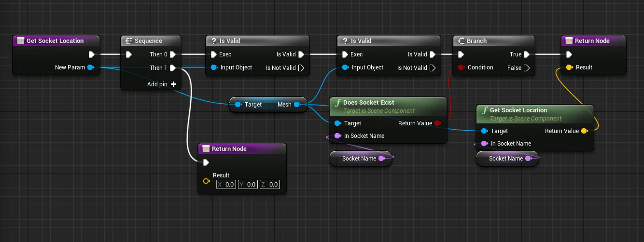Image resolution: width=644 pixels, height=242 pixels.
Task: Click the Return Node title wired from Branch True
Action: [592, 41]
